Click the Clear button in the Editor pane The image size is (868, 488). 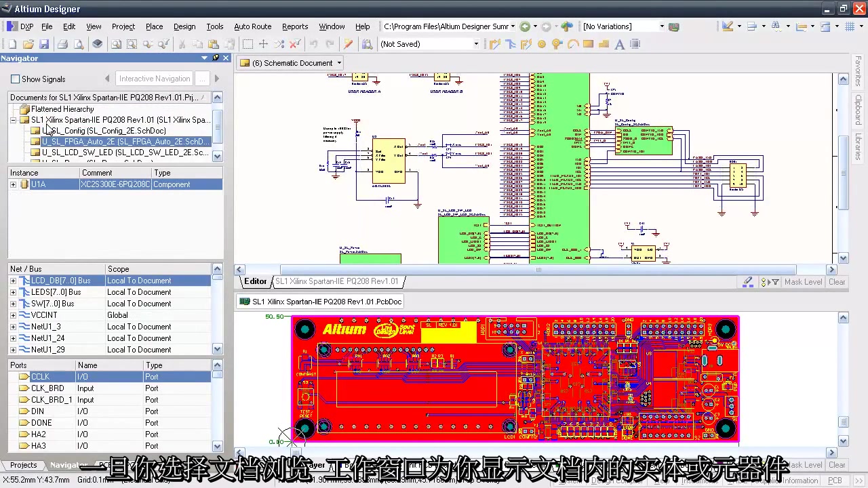point(837,281)
